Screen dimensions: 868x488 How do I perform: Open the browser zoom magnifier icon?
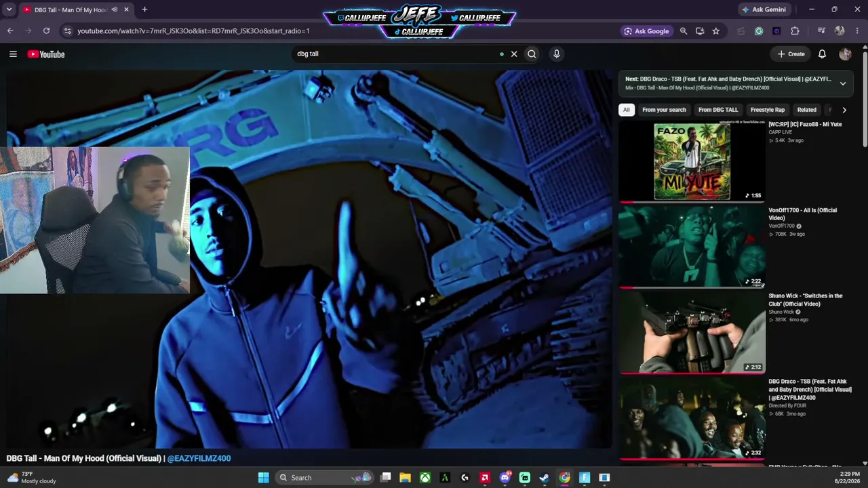(x=684, y=30)
